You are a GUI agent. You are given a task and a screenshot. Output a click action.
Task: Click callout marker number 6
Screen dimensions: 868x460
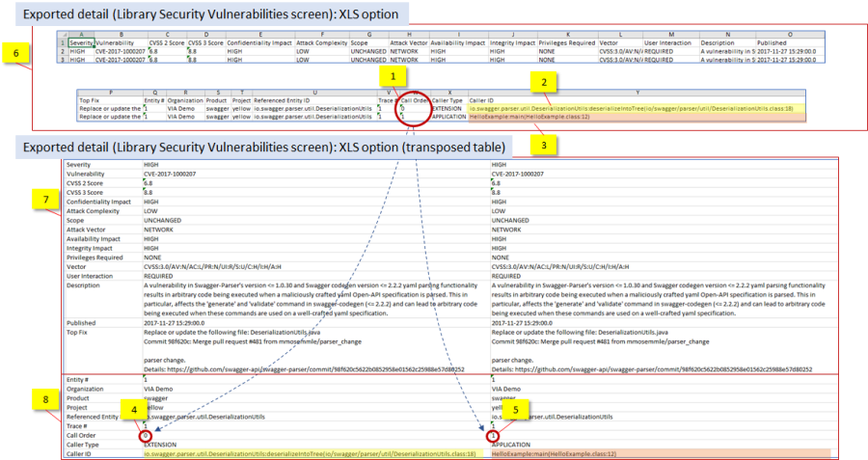click(x=17, y=56)
